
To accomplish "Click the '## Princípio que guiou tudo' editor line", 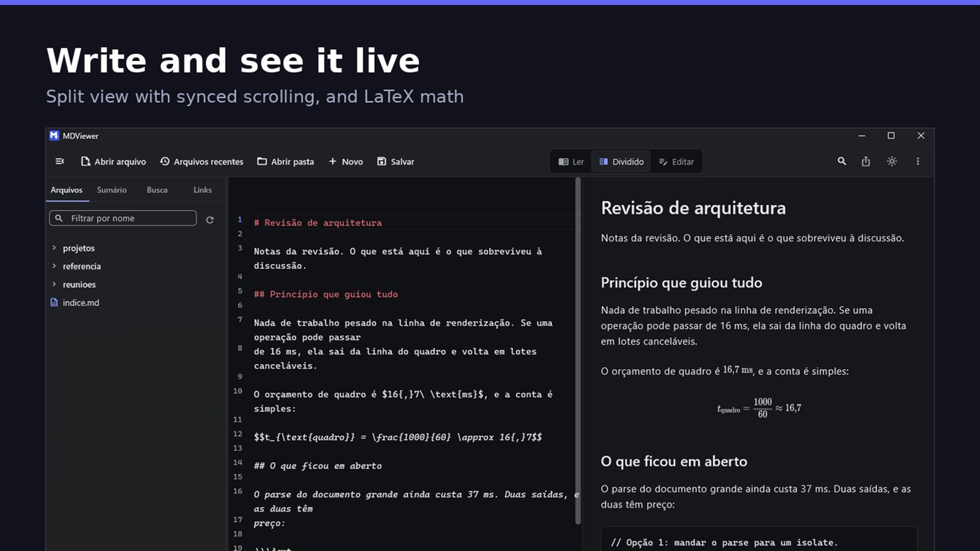I will (x=326, y=294).
